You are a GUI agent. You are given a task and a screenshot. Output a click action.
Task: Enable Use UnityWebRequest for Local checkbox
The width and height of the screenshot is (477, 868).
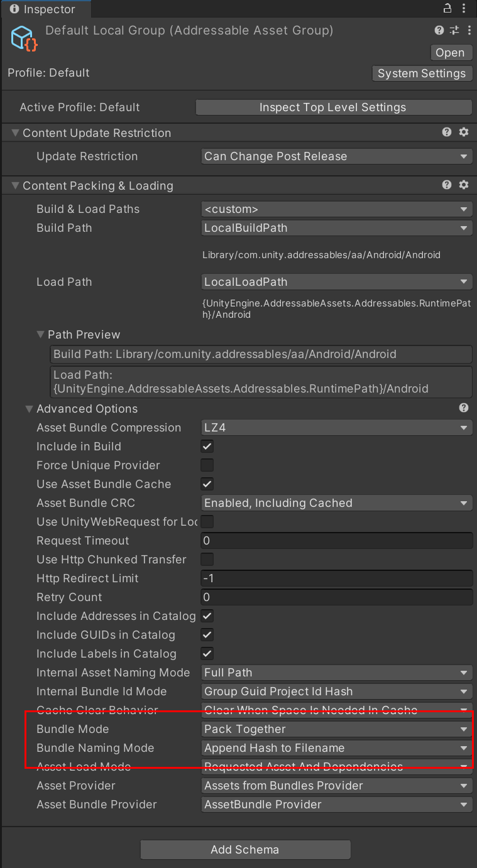coord(207,522)
